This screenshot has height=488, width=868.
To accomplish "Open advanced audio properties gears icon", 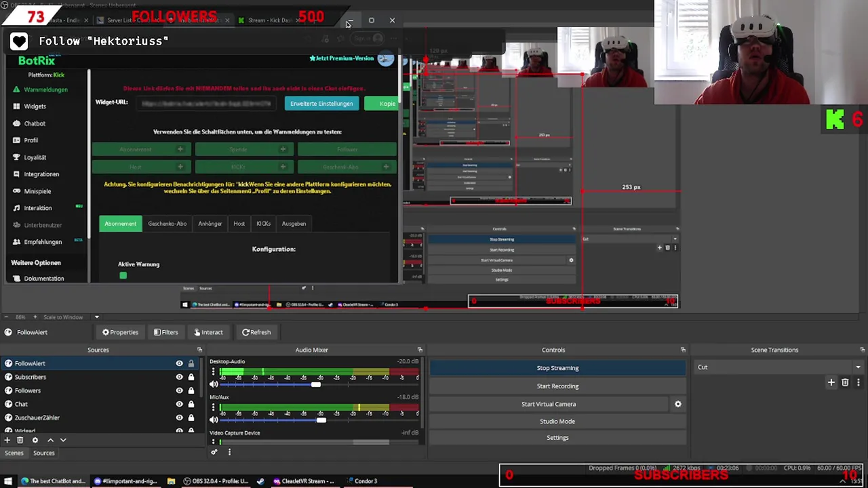I will (214, 452).
